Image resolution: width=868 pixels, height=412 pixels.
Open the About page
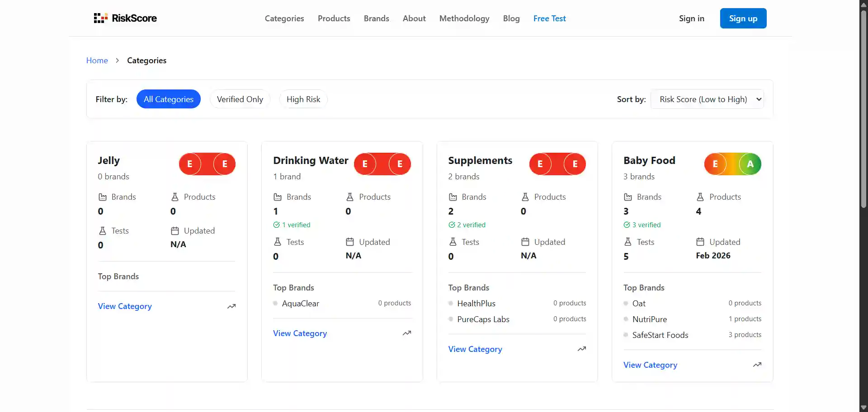coord(414,19)
